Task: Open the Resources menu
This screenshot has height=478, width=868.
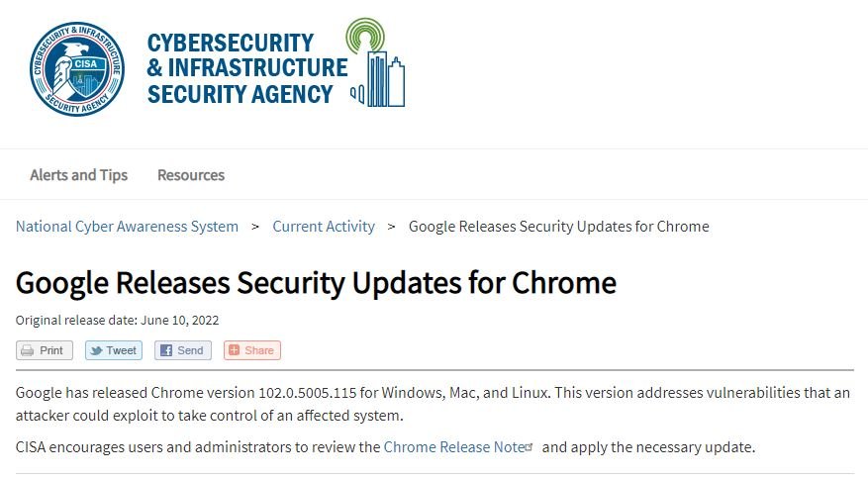Action: point(191,175)
